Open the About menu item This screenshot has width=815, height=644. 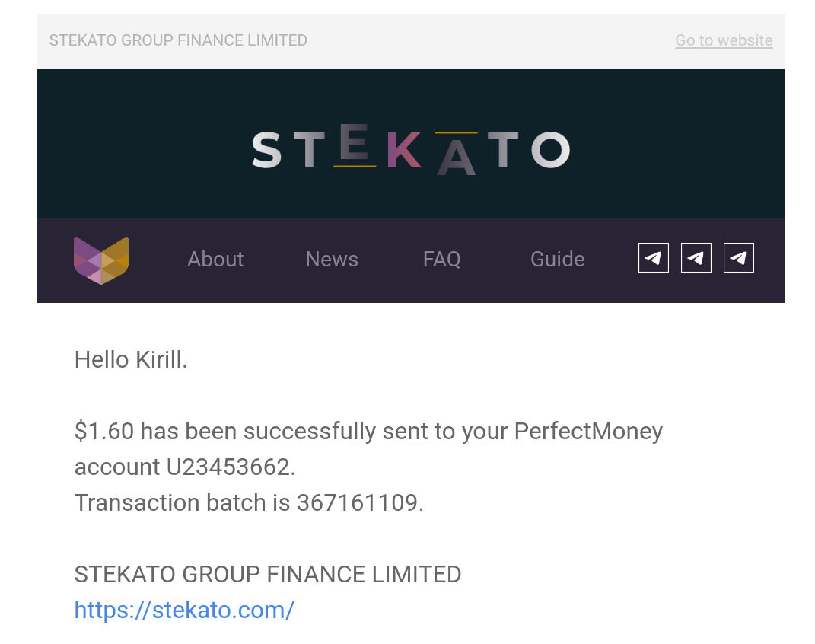coord(215,259)
